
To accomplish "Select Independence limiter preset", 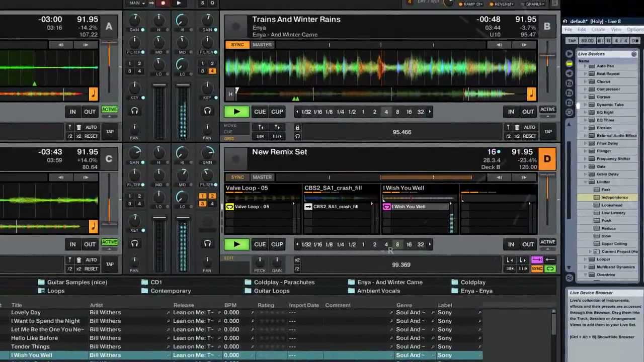I will [x=614, y=198].
